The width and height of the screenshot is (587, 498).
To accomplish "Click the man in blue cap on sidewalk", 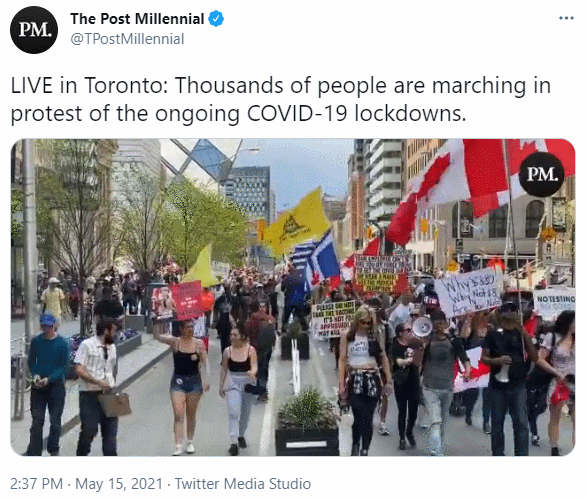I will 48,384.
